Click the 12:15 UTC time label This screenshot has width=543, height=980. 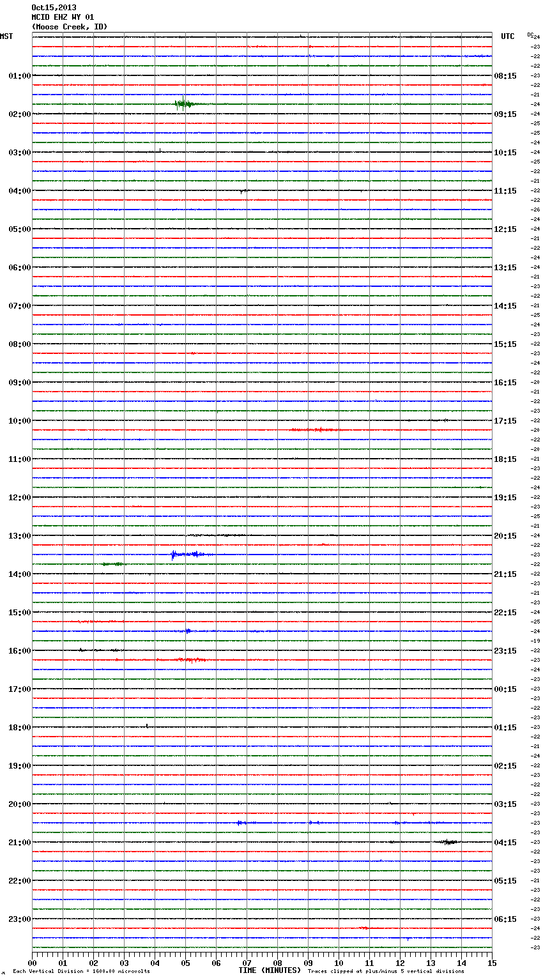click(x=505, y=229)
